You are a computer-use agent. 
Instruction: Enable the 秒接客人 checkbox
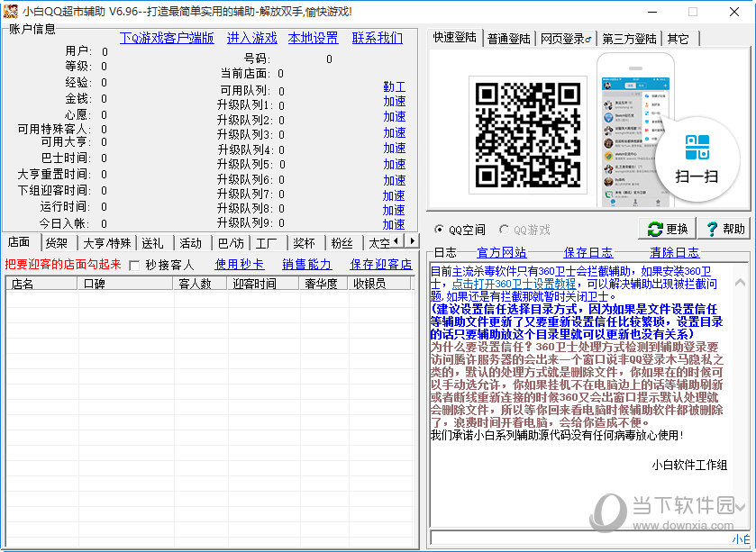tap(135, 265)
